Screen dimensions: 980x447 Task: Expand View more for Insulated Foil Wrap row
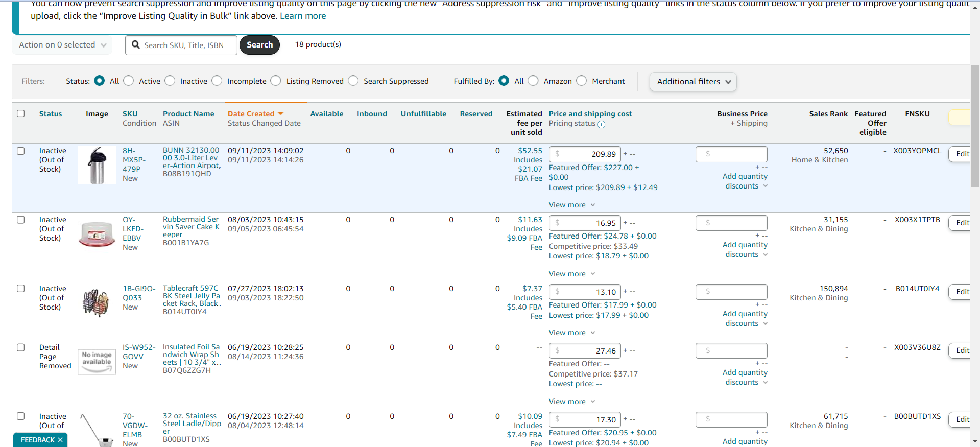(572, 402)
